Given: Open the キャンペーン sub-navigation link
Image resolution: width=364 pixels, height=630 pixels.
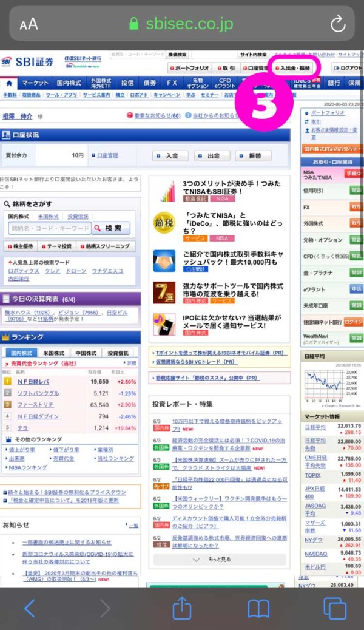Looking at the screenshot, I should tap(167, 95).
